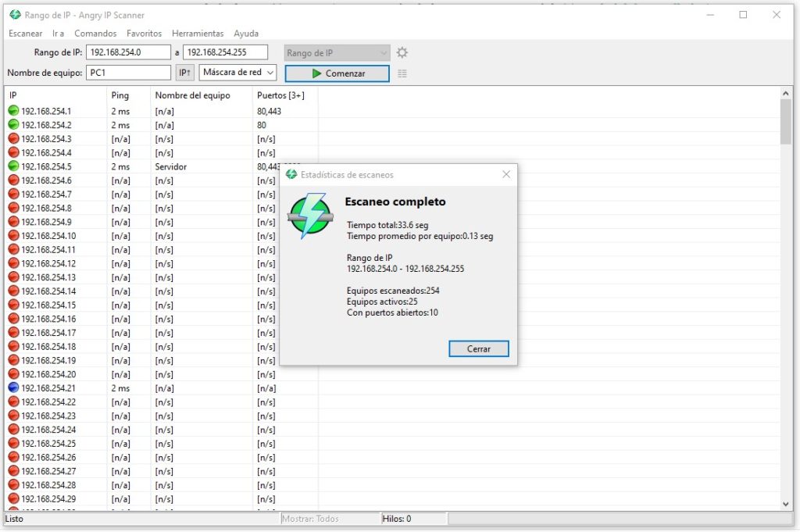Open the Máscara de red dropdown
This screenshot has height=532, width=800.
point(237,73)
